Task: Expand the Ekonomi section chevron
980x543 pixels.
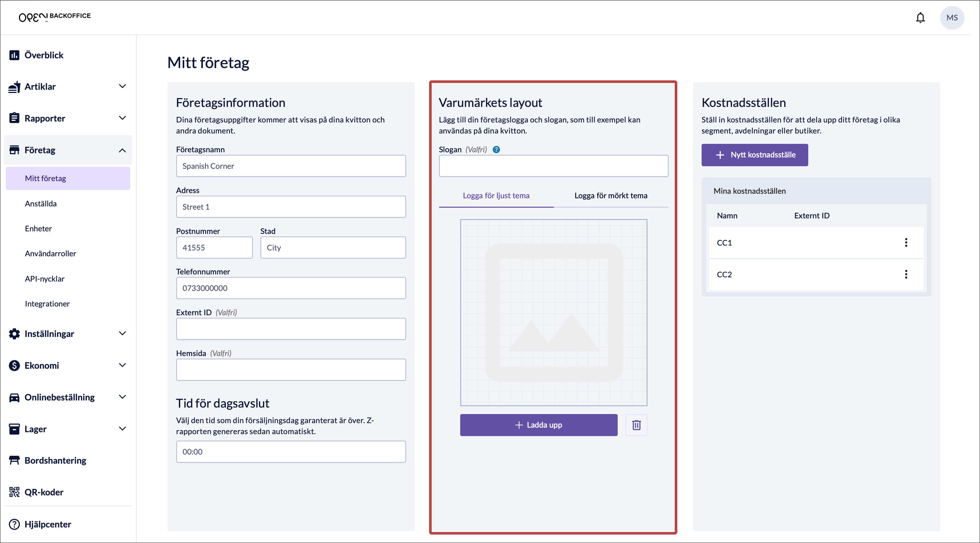Action: point(122,365)
